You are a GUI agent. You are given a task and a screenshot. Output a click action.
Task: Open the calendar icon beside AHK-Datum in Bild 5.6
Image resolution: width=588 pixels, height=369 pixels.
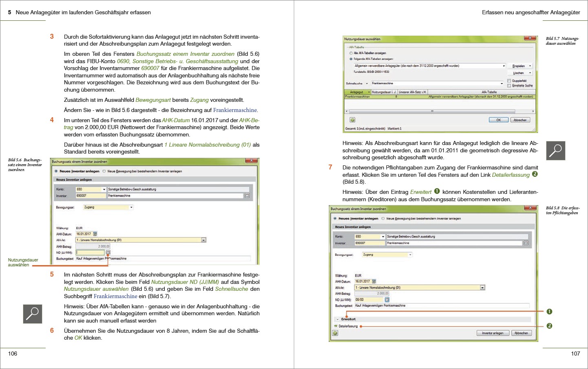tap(95, 234)
